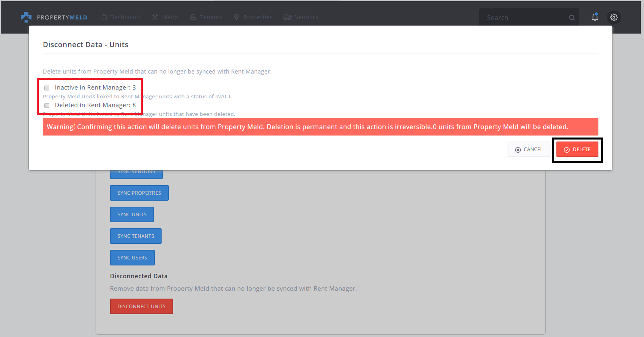Click the Tenants person icon
644x337 pixels.
pyautogui.click(x=193, y=17)
